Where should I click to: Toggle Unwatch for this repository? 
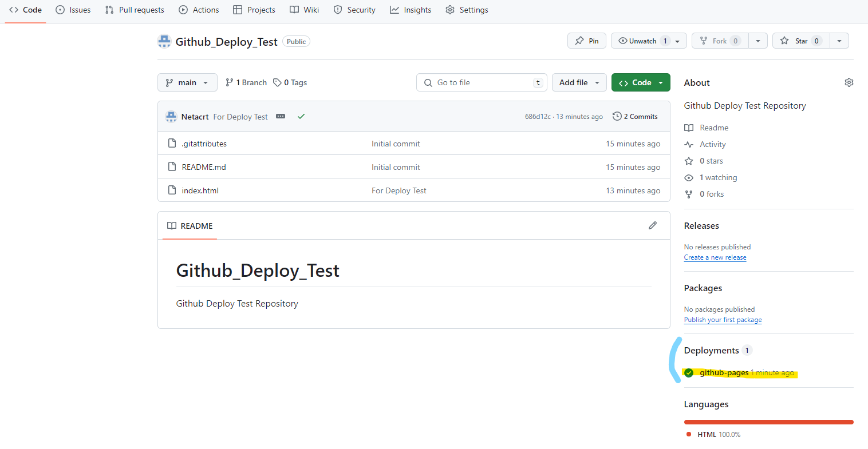[x=642, y=41]
